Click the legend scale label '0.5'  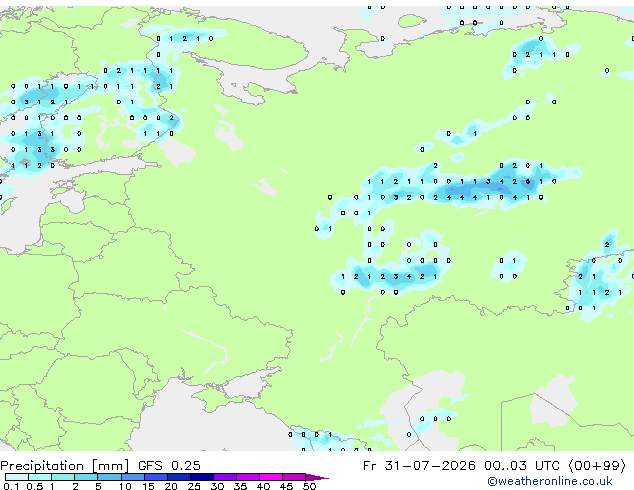35,486
